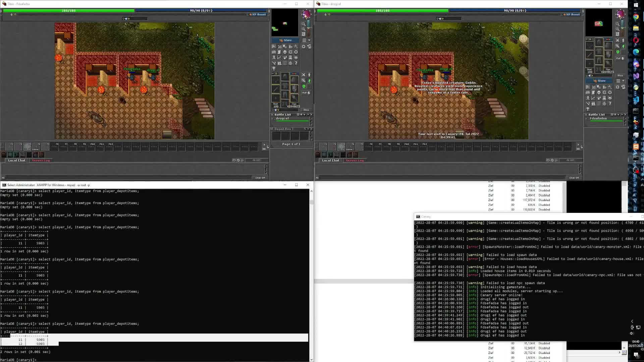
Task: Open Battle List filter dropdown in left client
Action: click(x=305, y=115)
